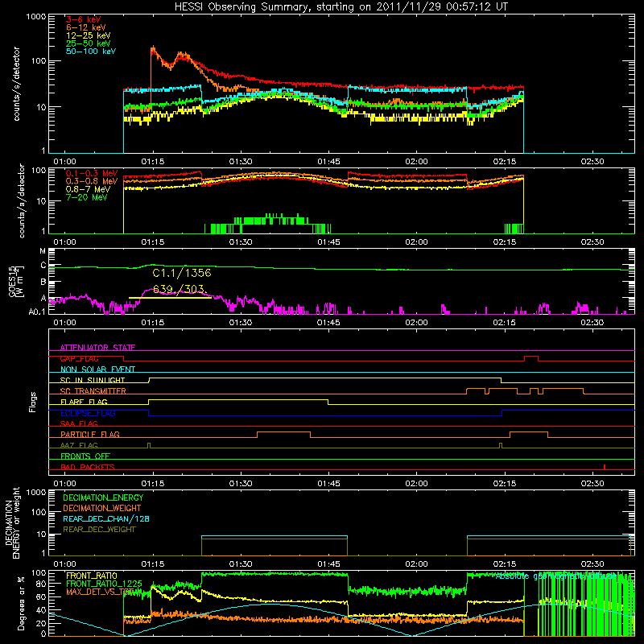644x644 pixels.
Task: Click the HESSI Observing Summary title text
Action: (x=341, y=7)
